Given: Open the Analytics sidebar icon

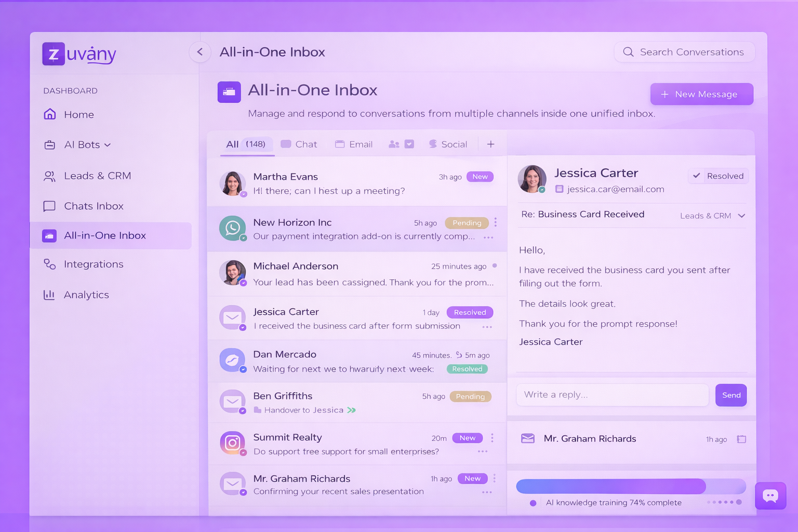Looking at the screenshot, I should (49, 295).
